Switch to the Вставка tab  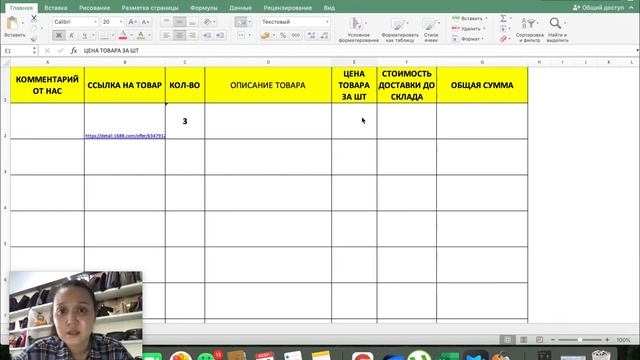[56, 8]
